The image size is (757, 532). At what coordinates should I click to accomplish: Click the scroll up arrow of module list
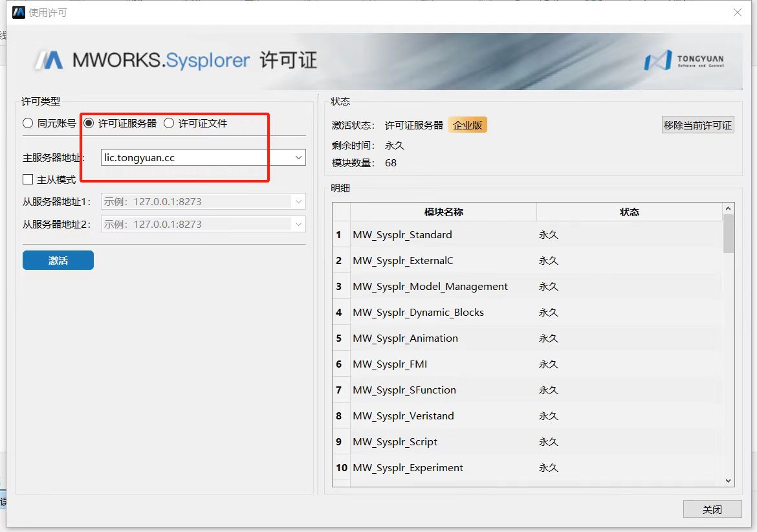728,208
